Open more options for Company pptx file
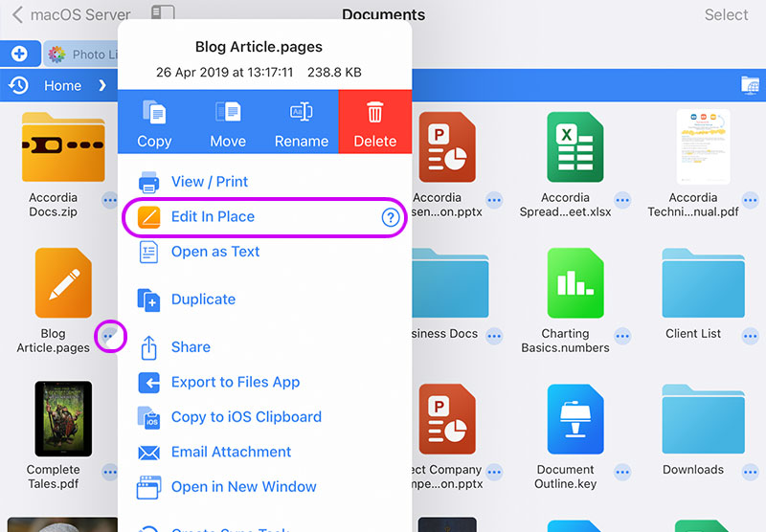Viewport: 766px width, 532px height. click(x=494, y=472)
